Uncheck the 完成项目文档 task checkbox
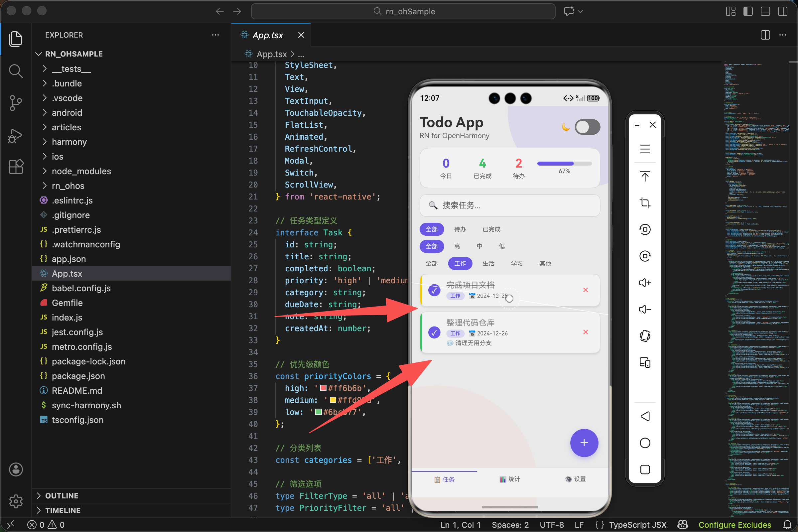 [x=434, y=290]
